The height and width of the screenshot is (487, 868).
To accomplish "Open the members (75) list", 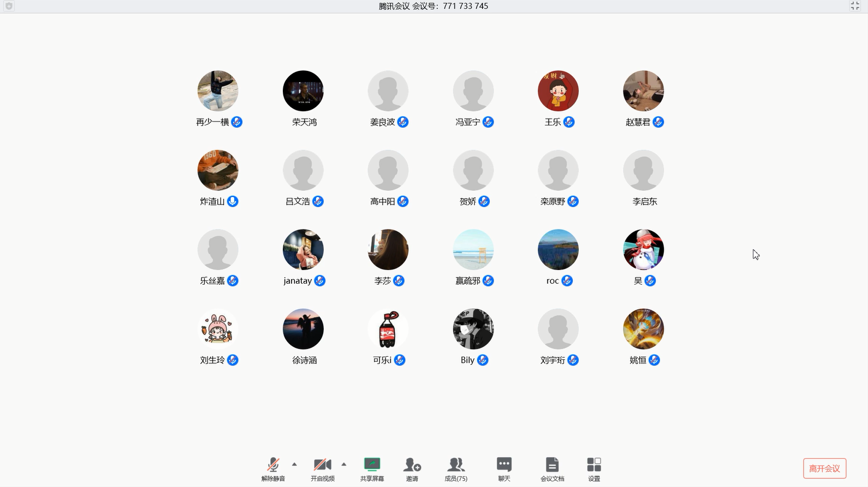I will point(456,465).
